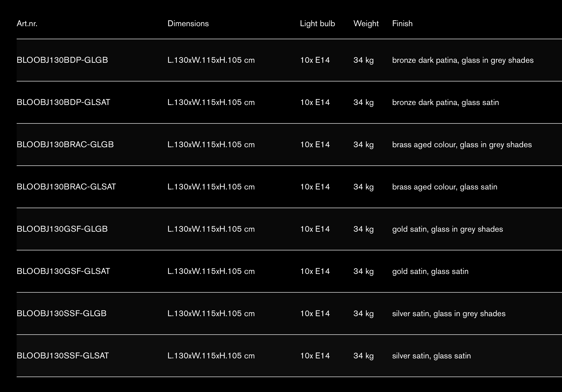Select article number BLOOBJ130BDP-GLSAT

[63, 102]
